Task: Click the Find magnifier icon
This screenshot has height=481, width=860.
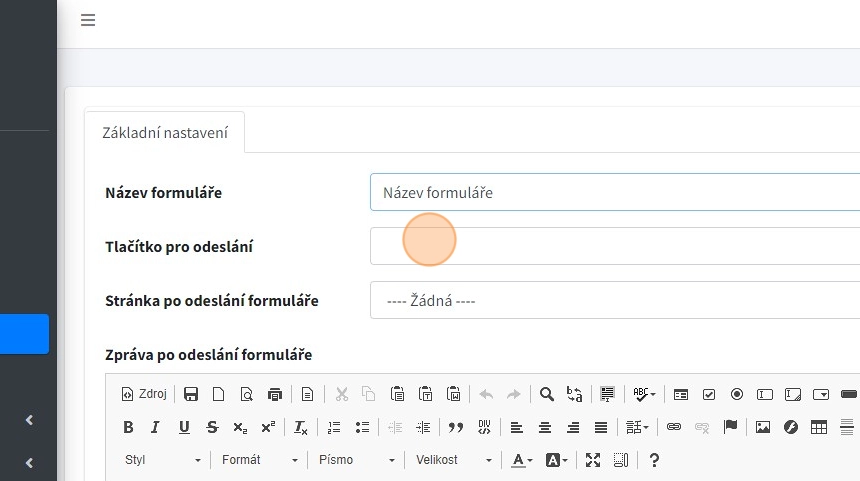Action: (547, 394)
